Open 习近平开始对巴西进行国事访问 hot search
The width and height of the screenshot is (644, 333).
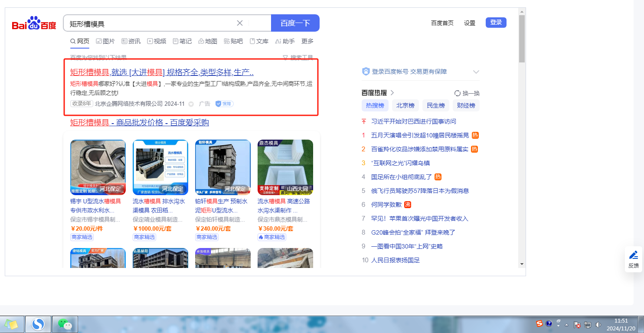[414, 121]
